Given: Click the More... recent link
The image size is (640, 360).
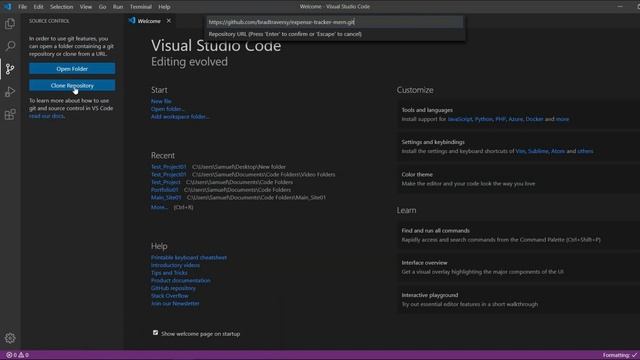Looking at the screenshot, I should (159, 207).
